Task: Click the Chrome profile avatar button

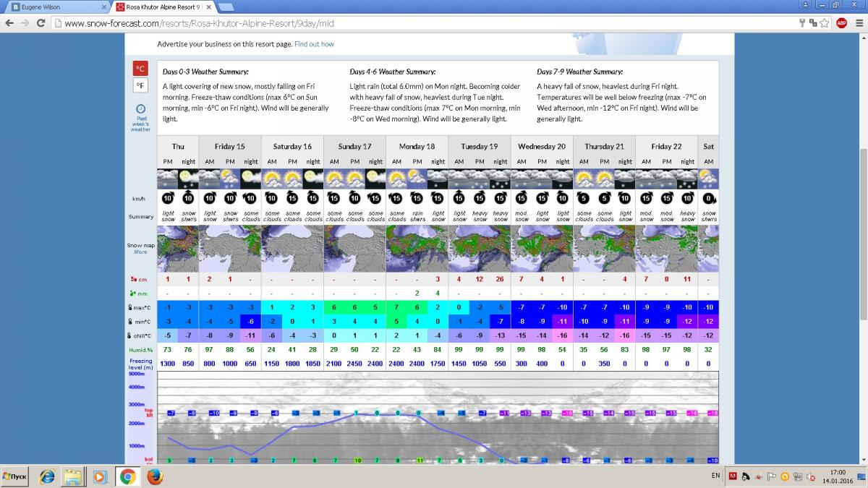Action: (804, 4)
